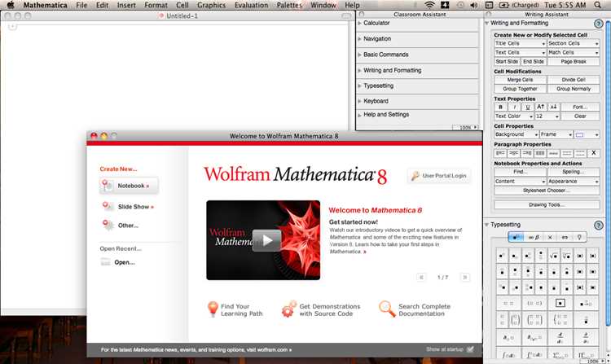Open the Title Cells dropdown
Viewport: 611px width, 364px height.
click(521, 44)
